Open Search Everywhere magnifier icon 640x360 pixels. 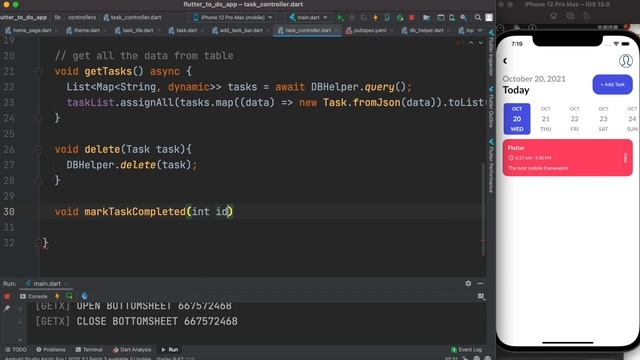click(x=478, y=18)
